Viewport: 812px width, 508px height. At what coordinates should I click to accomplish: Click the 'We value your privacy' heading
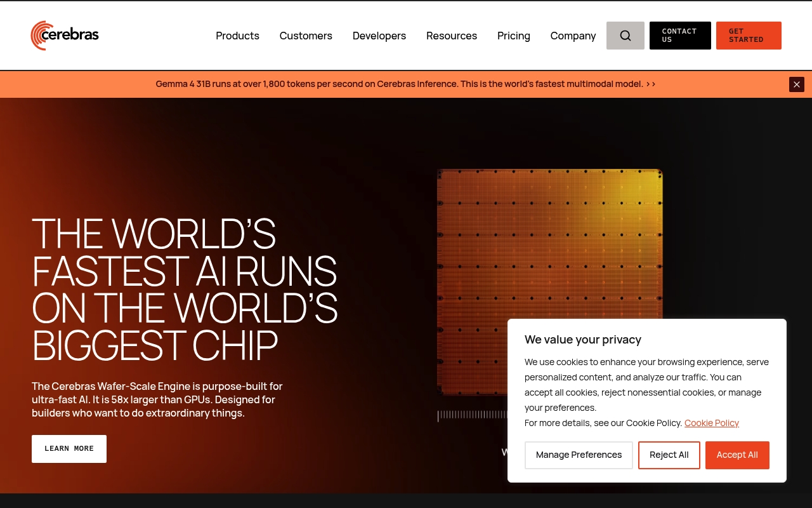click(583, 340)
